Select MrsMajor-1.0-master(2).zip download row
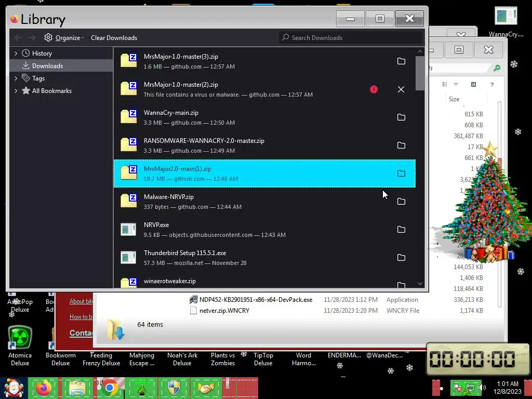Screen dimensions: 532x399 point(264,89)
